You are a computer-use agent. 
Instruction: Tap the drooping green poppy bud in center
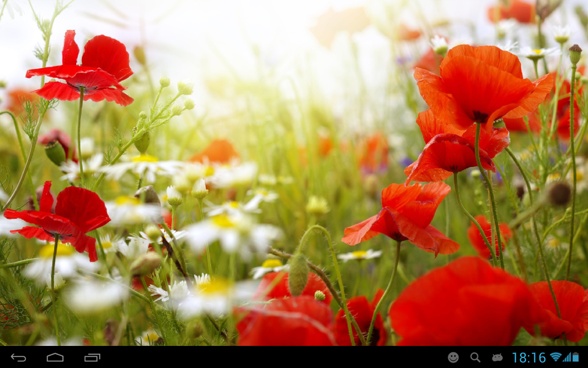298,274
